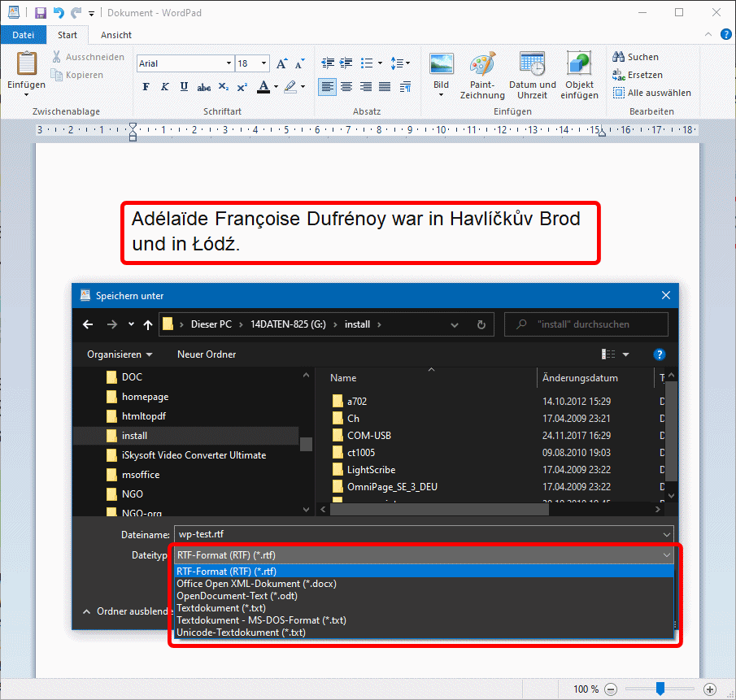
Task: Click the save icon in title bar
Action: pyautogui.click(x=41, y=13)
